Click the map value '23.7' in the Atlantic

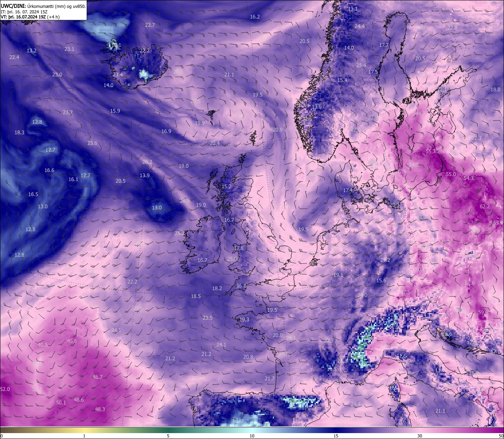coord(68,112)
